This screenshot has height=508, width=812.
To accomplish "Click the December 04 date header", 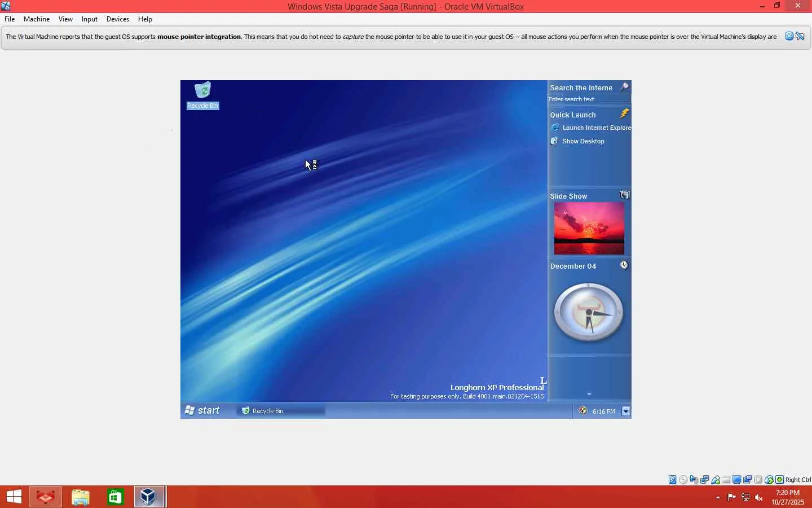I will [573, 266].
